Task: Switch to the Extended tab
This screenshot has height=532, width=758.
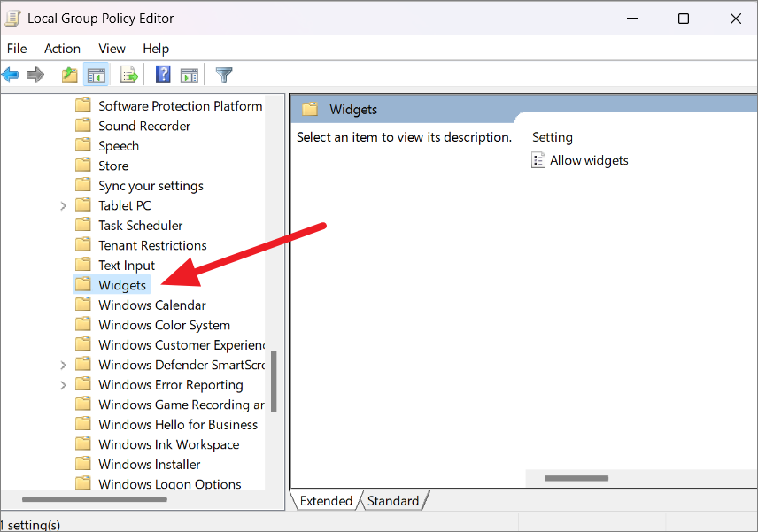Action: point(326,501)
